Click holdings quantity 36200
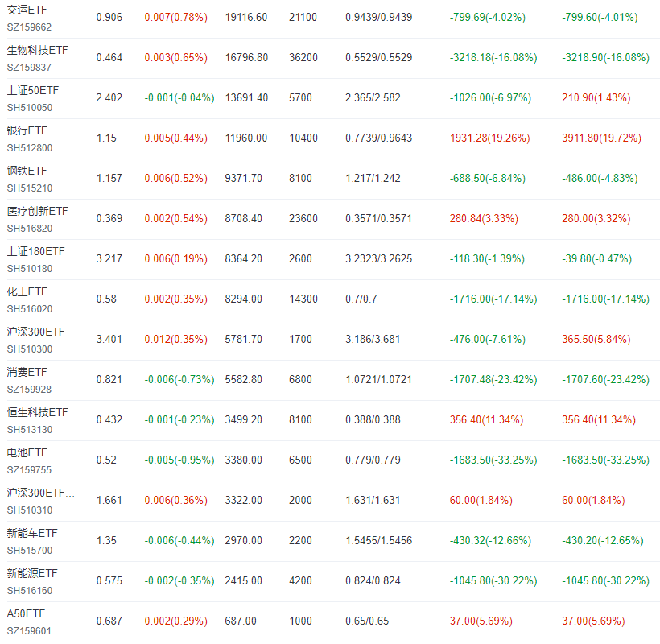Viewport: 660px width, 644px height. (303, 57)
